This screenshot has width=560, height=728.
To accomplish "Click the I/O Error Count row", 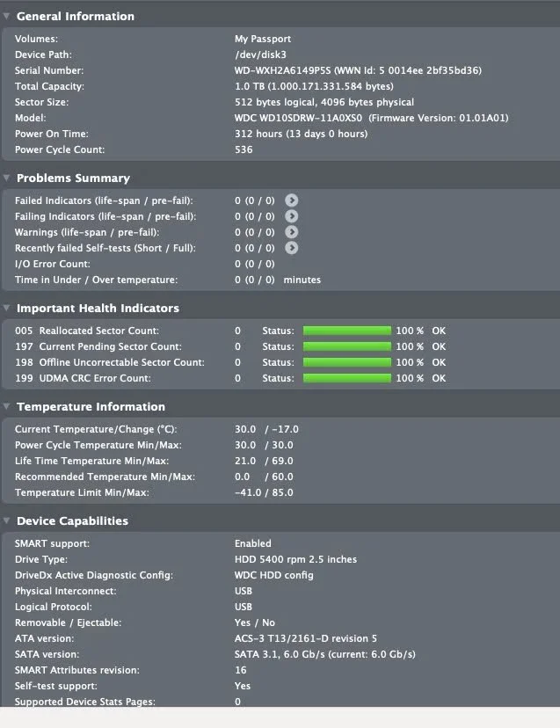I will point(53,264).
